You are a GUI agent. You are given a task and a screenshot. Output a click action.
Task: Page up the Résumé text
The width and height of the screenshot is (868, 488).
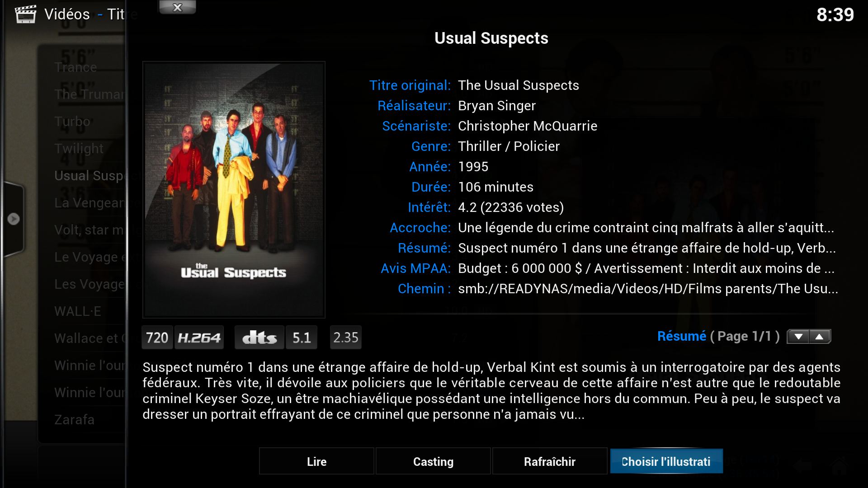click(x=820, y=337)
